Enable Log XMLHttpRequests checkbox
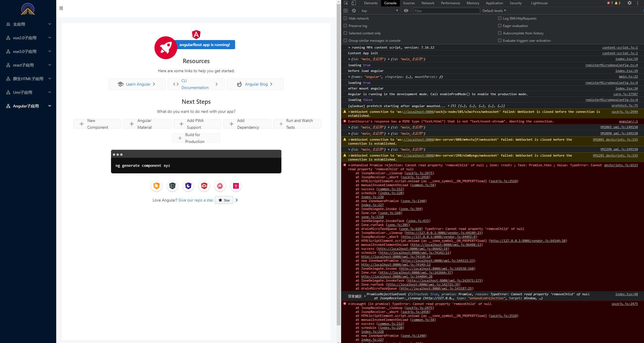Image resolution: width=644 pixels, height=343 pixels. pyautogui.click(x=500, y=18)
